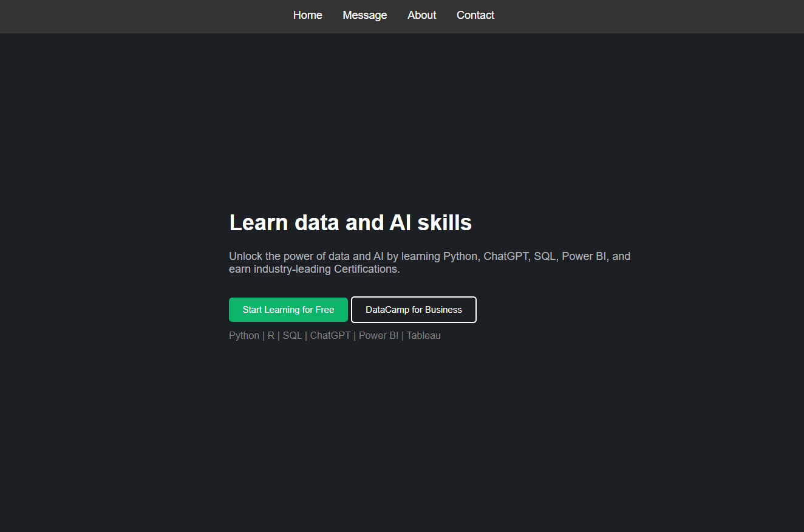This screenshot has height=532, width=804.
Task: Choose SQL in the list below buttons
Action: [292, 335]
